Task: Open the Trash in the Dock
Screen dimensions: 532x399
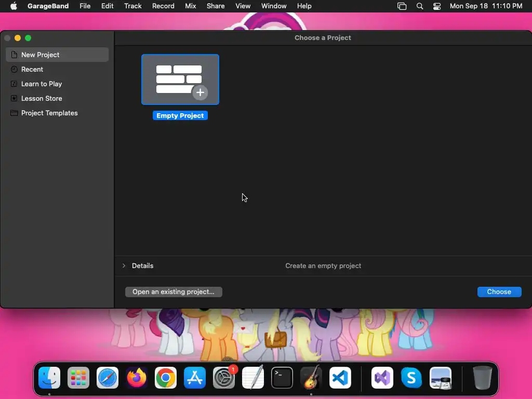Action: (x=483, y=378)
